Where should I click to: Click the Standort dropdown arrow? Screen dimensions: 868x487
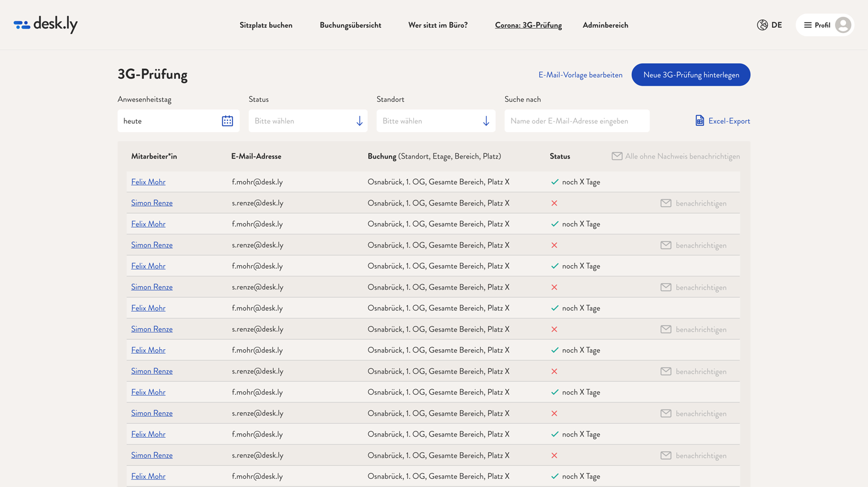[486, 121]
